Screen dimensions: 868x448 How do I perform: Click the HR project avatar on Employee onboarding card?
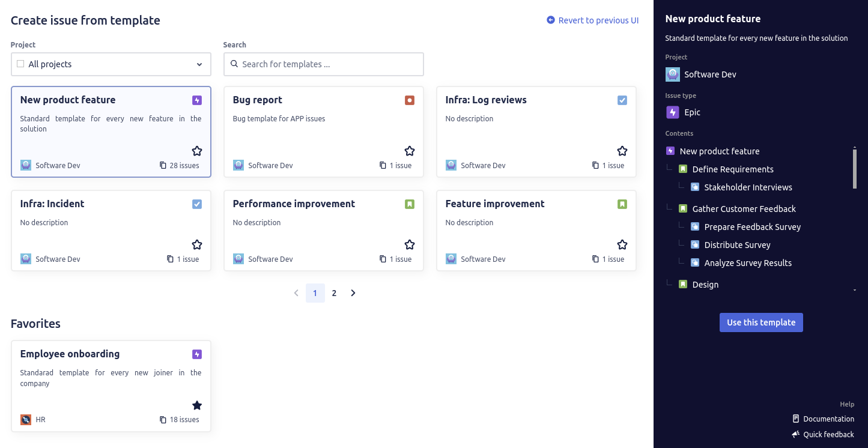pyautogui.click(x=25, y=419)
